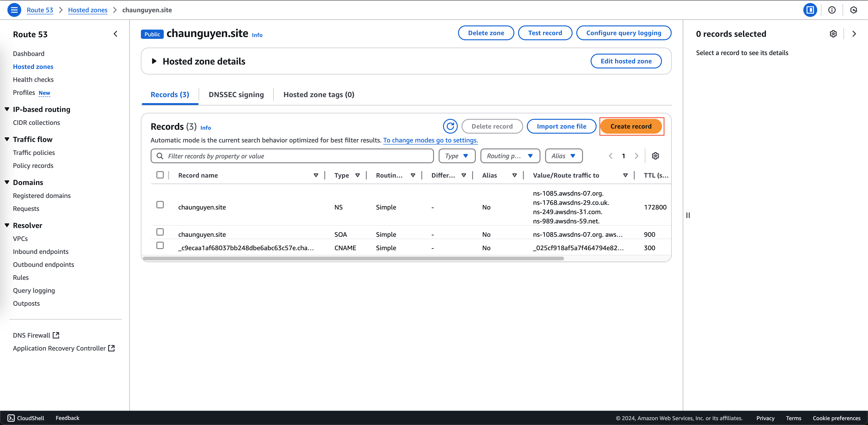868x425 pixels.
Task: Click Configure query logging button
Action: coord(624,33)
